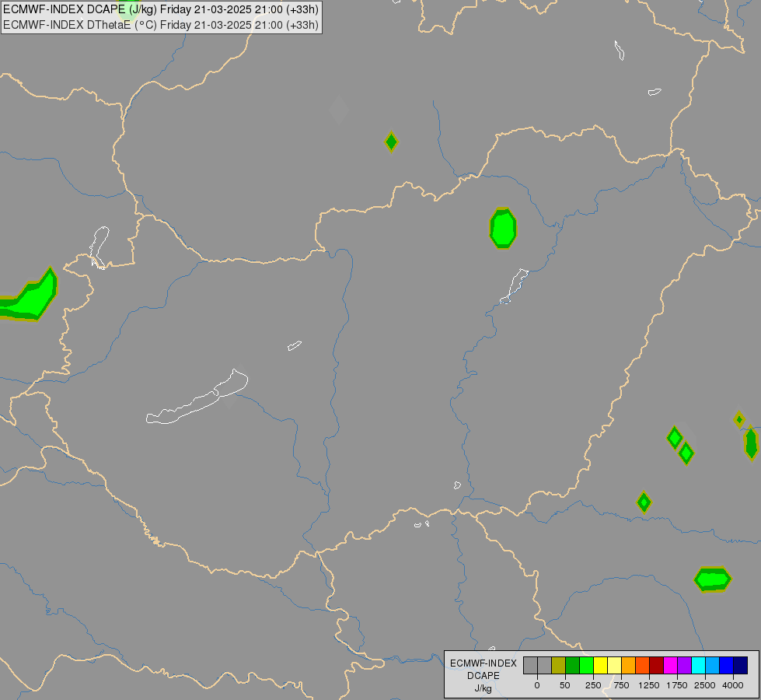Click 'DCAPE' text inside the legend box
Image resolution: width=761 pixels, height=700 pixels.
[x=483, y=676]
